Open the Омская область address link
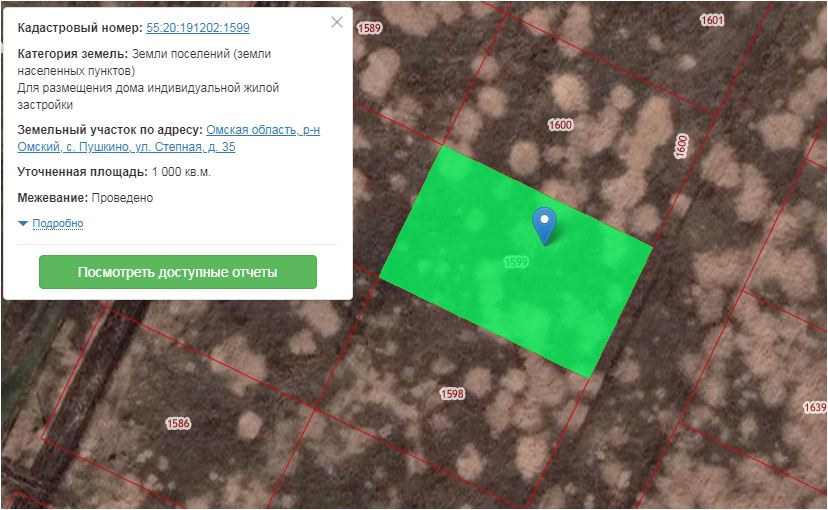Viewport: 828px width, 510px height. [x=168, y=138]
